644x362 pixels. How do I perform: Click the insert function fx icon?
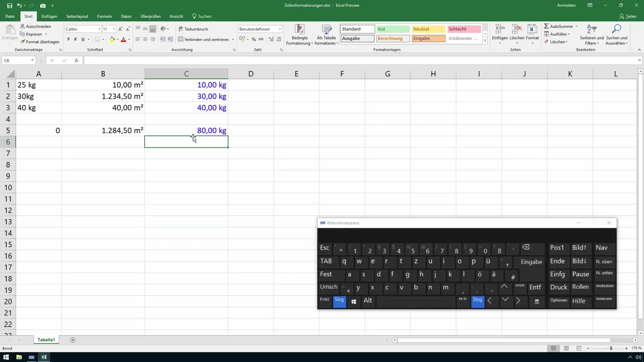76,60
